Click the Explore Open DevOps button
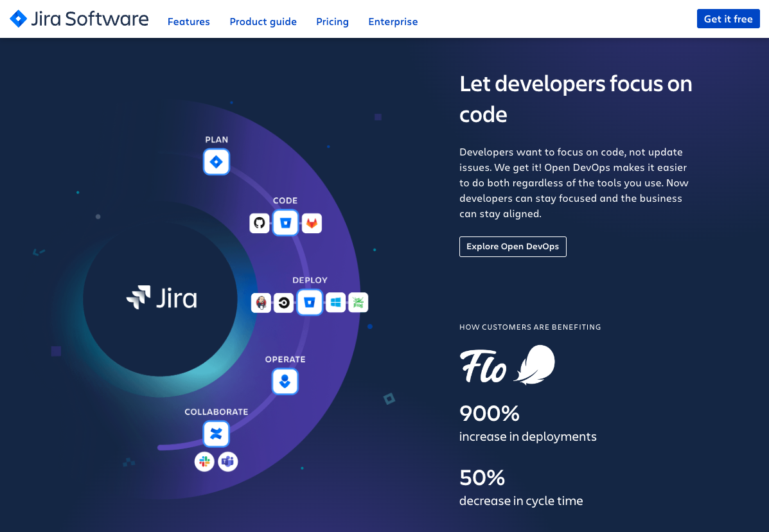This screenshot has height=532, width=769. [513, 247]
